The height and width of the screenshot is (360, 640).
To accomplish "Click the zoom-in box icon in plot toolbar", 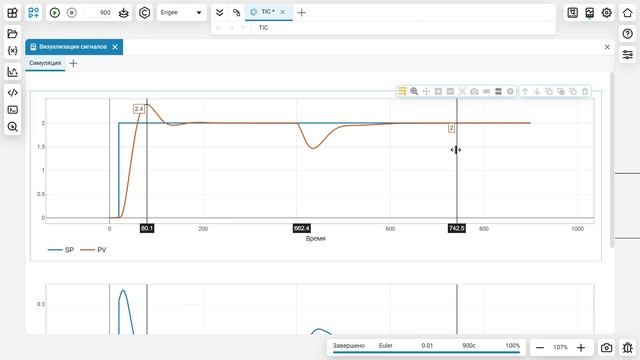I will pyautogui.click(x=438, y=91).
